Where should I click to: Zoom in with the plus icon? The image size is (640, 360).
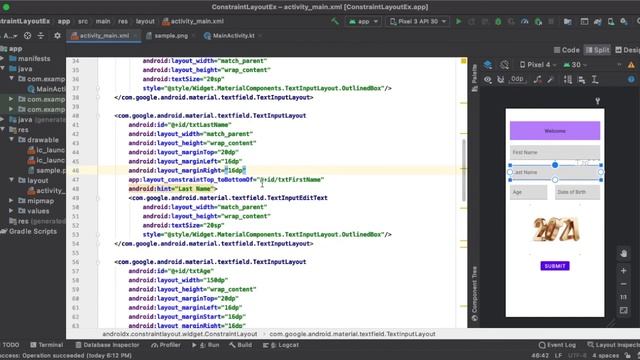point(623,271)
